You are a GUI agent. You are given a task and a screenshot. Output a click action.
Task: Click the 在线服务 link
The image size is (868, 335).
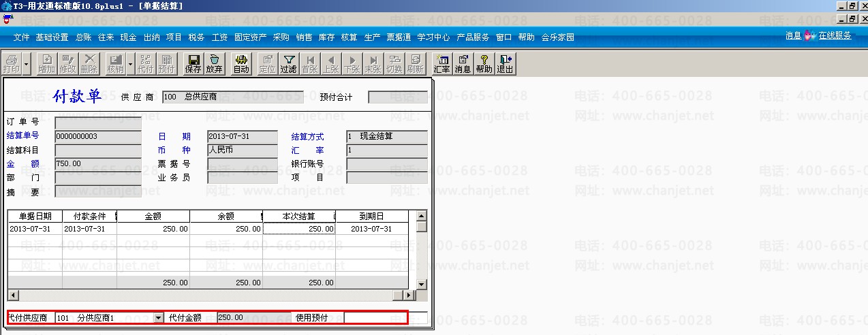(x=835, y=35)
